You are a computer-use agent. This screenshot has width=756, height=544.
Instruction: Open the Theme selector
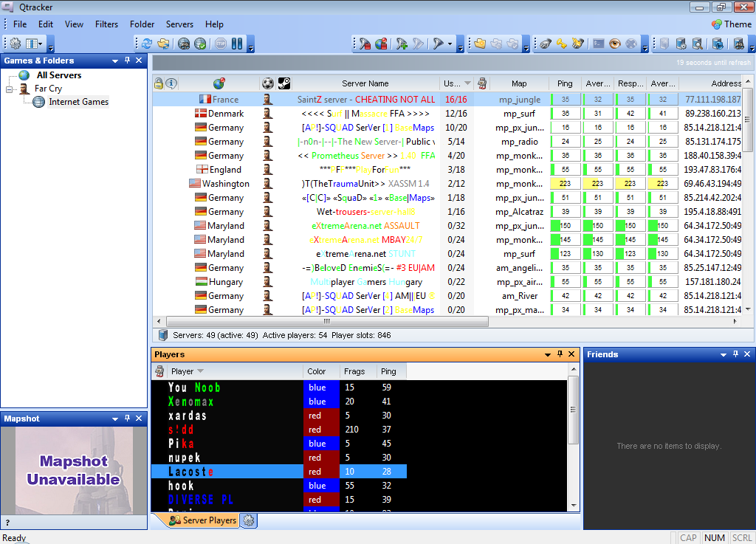[732, 24]
